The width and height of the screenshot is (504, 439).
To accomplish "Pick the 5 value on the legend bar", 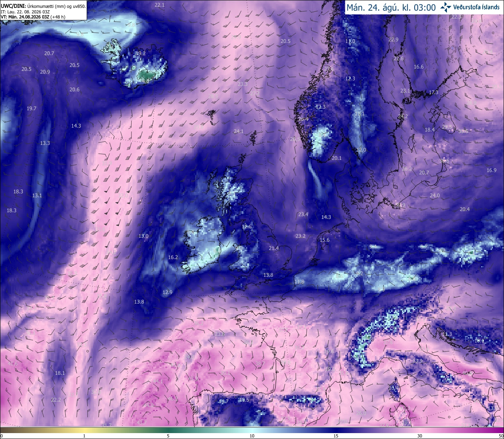I will (168, 436).
